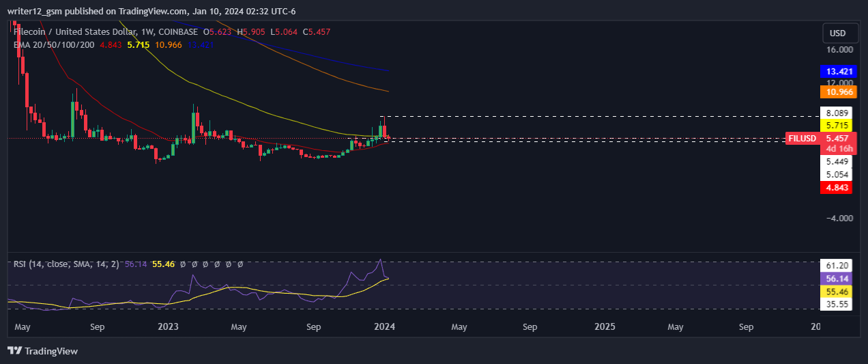Click the orange 10.966 EMA price label
This screenshot has width=868, height=364.
pos(836,92)
